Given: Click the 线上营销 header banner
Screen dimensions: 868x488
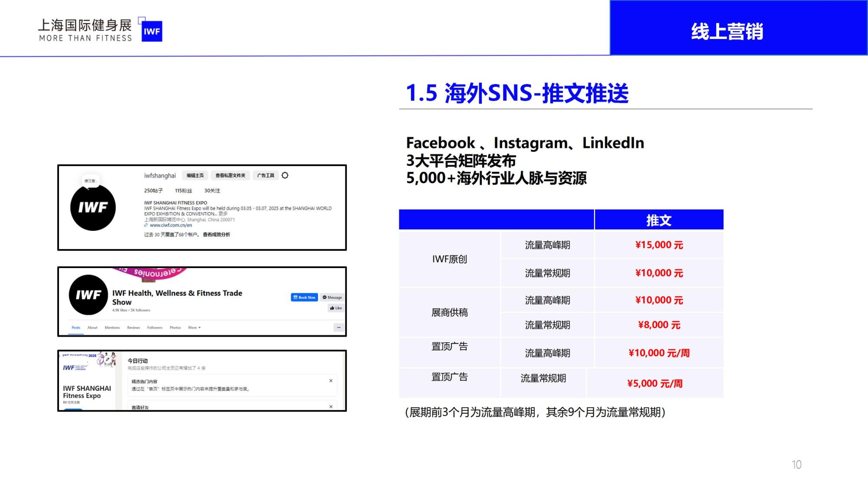Looking at the screenshot, I should tap(739, 27).
